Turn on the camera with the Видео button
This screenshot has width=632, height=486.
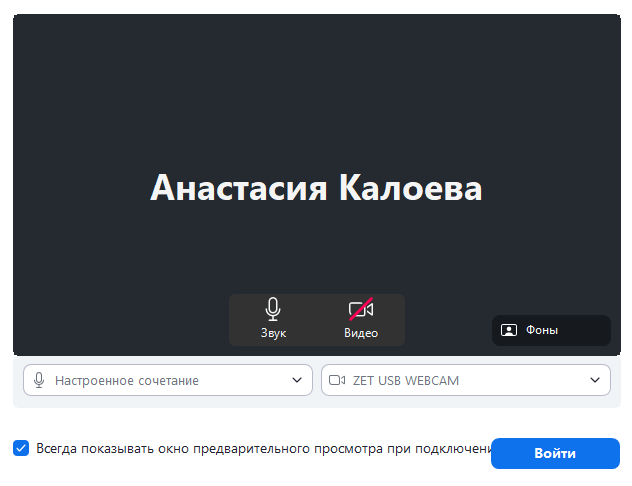point(361,319)
